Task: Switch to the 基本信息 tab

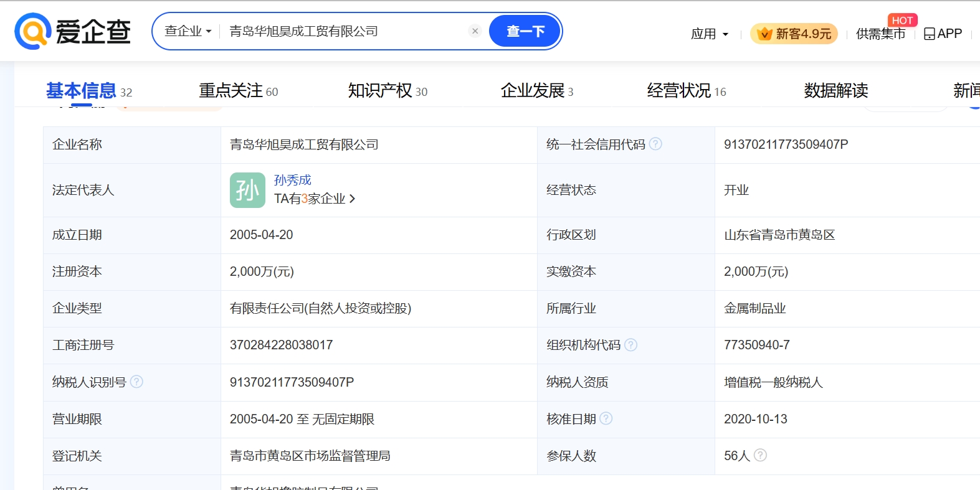Action: (x=89, y=91)
